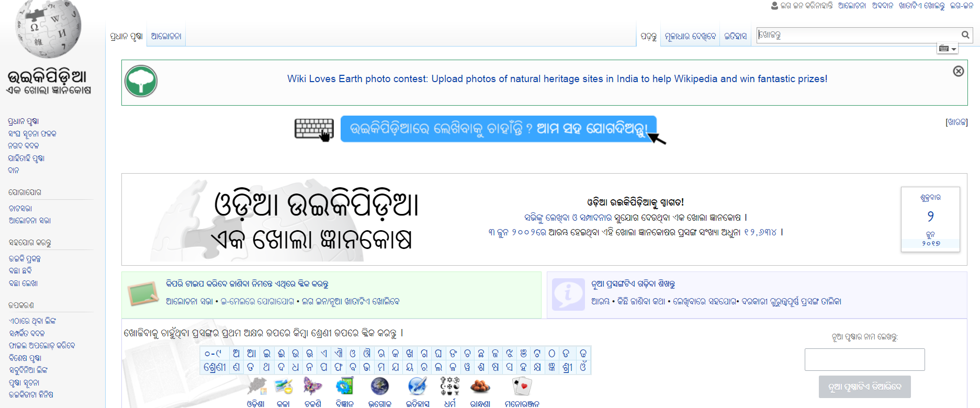
Task: Dismiss the Wiki Loves Earth banner
Action: tap(958, 71)
